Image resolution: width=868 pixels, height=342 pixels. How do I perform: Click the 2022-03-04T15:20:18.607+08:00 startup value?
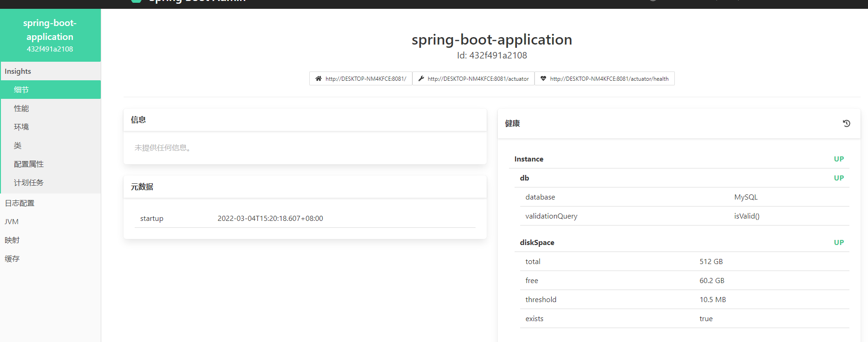pyautogui.click(x=270, y=218)
